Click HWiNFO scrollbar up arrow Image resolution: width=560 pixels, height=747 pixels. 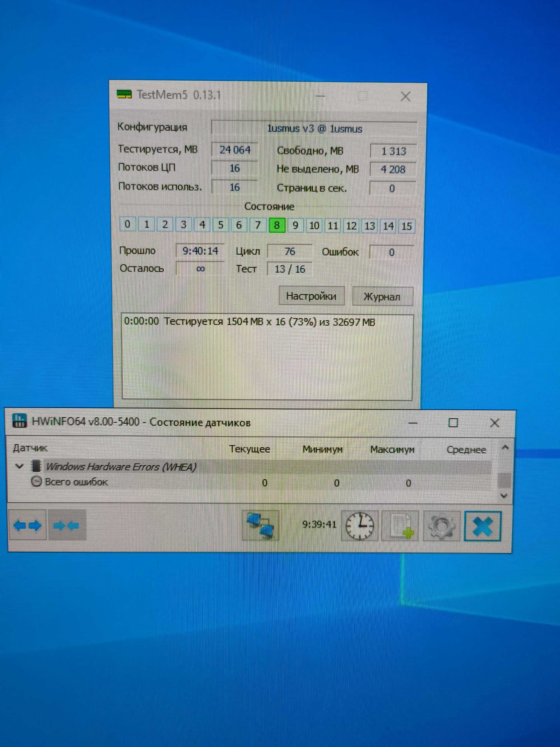tap(505, 448)
